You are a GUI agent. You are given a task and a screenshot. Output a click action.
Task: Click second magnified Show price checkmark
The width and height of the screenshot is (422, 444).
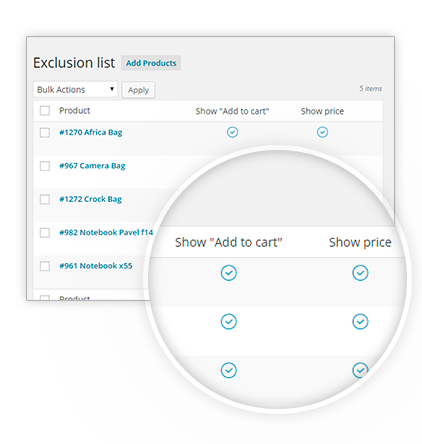pos(360,322)
